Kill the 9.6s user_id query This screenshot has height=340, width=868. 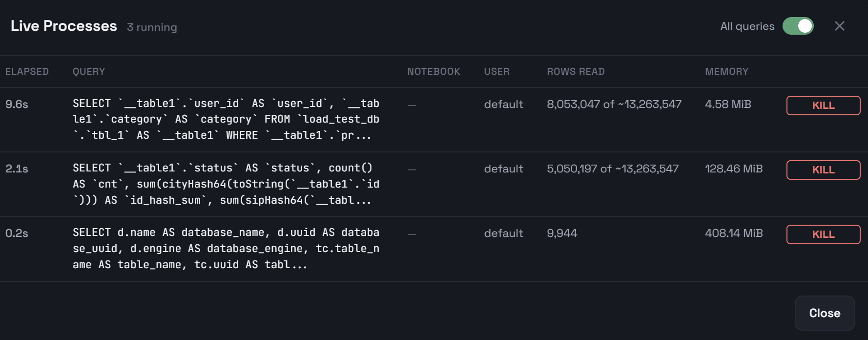(823, 106)
